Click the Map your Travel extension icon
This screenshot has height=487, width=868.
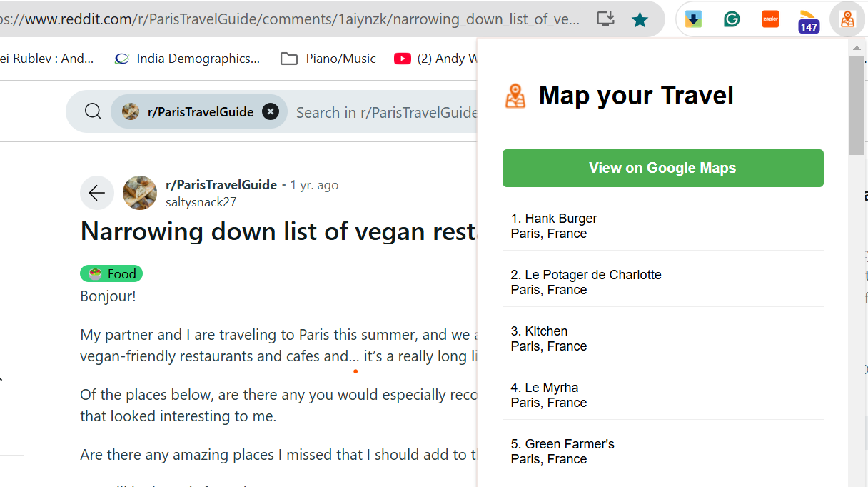click(847, 19)
